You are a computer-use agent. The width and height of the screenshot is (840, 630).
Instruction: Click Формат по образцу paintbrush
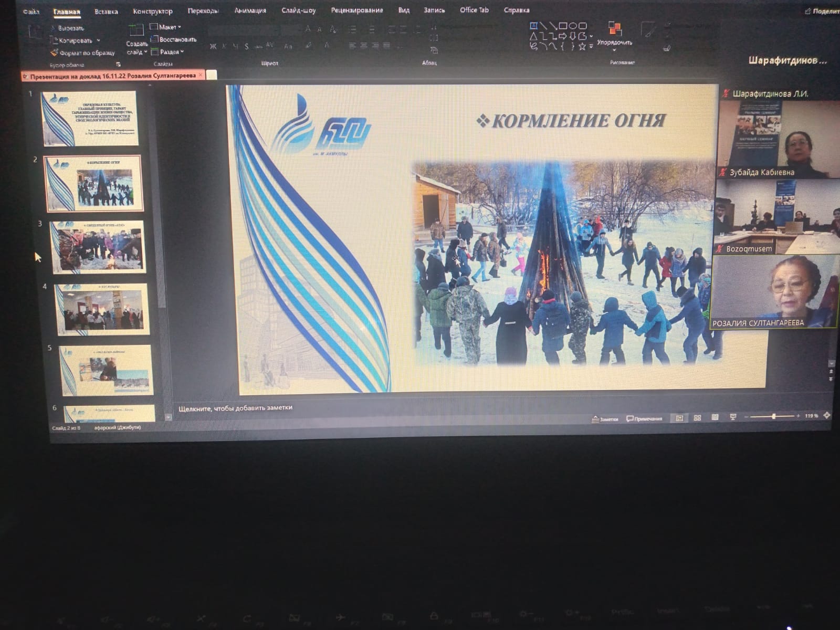click(x=54, y=52)
